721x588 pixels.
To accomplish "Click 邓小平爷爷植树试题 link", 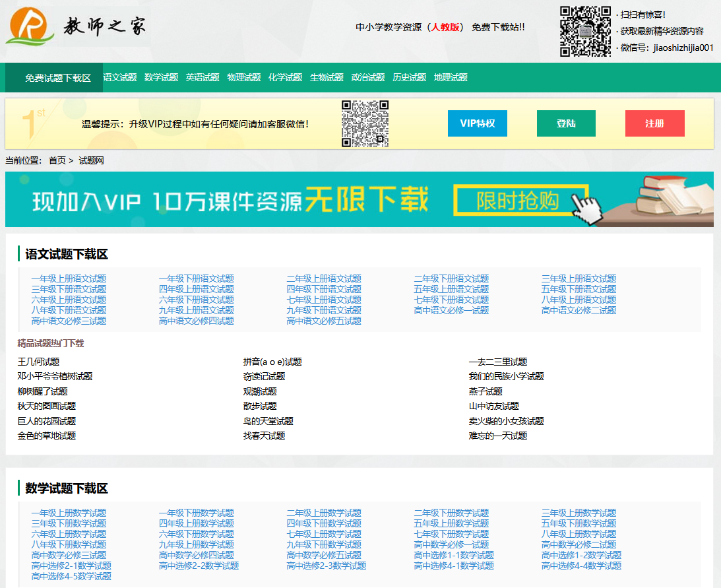I will [55, 376].
